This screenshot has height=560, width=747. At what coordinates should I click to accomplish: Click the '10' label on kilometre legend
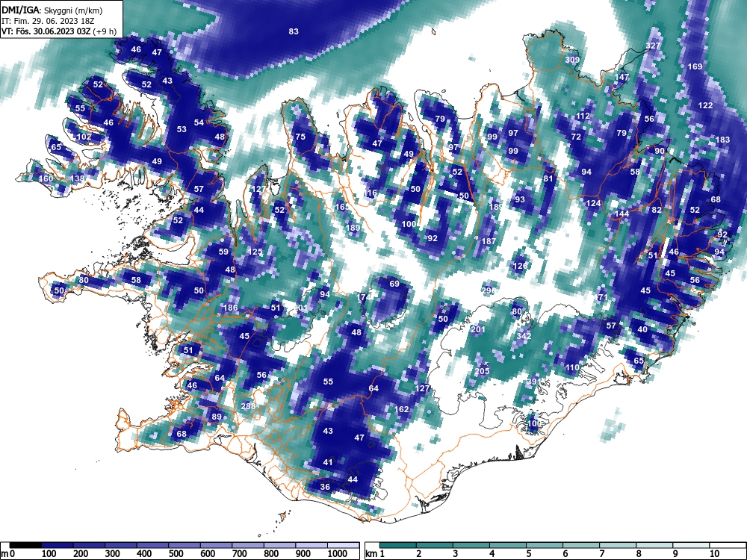pos(714,554)
